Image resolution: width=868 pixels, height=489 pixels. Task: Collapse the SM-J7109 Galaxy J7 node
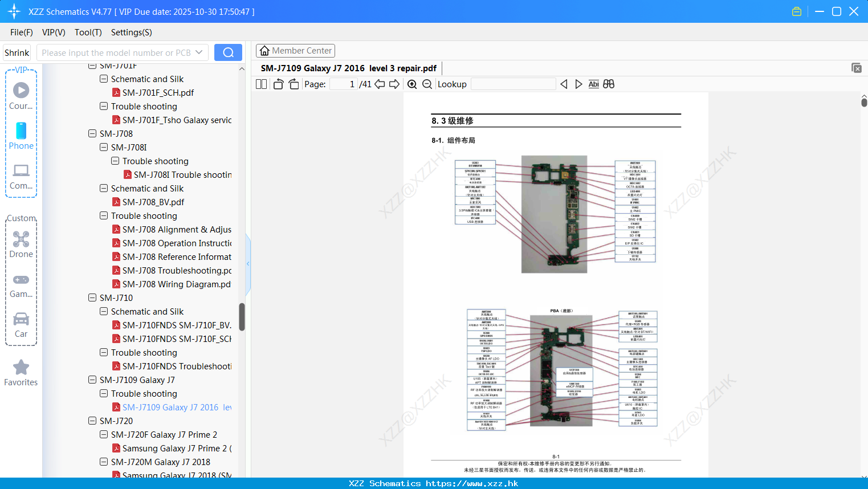(92, 380)
